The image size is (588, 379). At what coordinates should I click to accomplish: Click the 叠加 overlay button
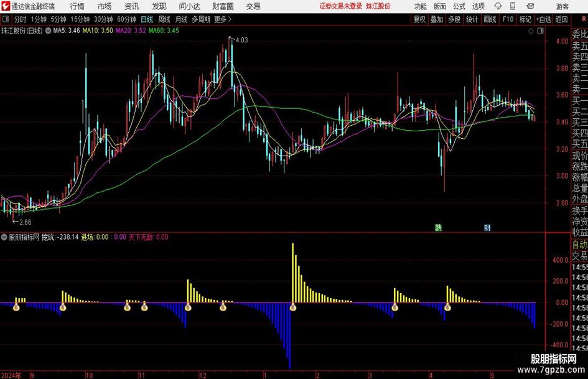[437, 19]
